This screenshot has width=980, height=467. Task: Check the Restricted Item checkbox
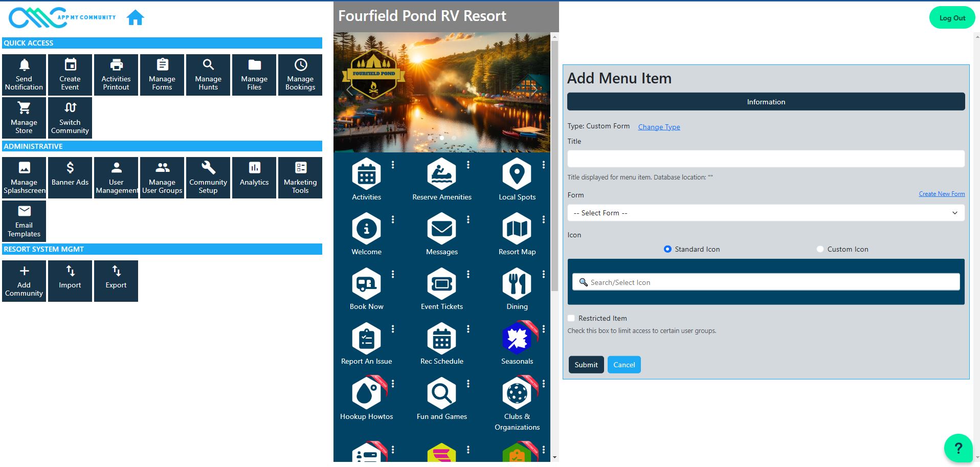click(x=571, y=318)
